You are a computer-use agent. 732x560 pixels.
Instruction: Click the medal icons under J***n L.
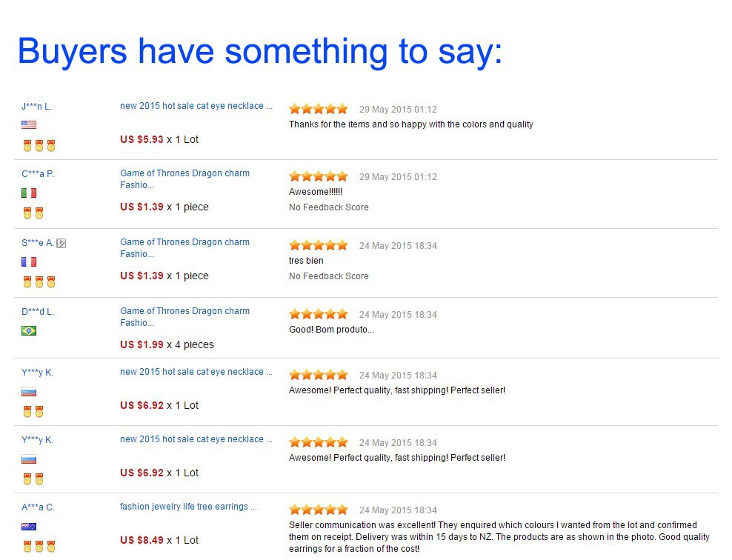click(x=39, y=145)
